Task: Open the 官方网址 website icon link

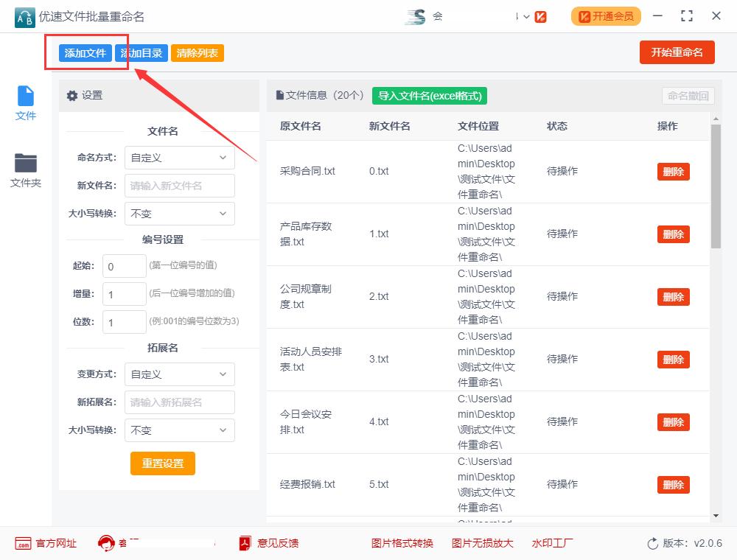Action: [23, 544]
